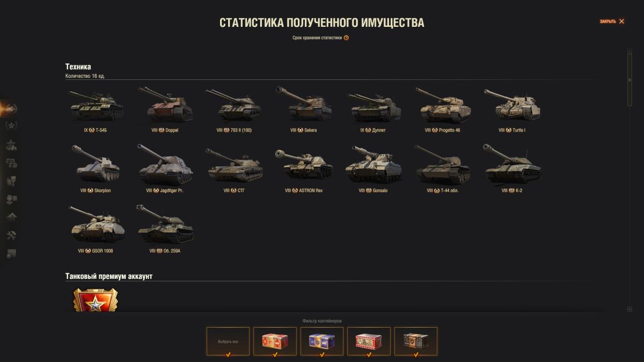The width and height of the screenshot is (644, 362).
Task: Toggle the red-and-white dotted container filter
Action: [x=369, y=341]
